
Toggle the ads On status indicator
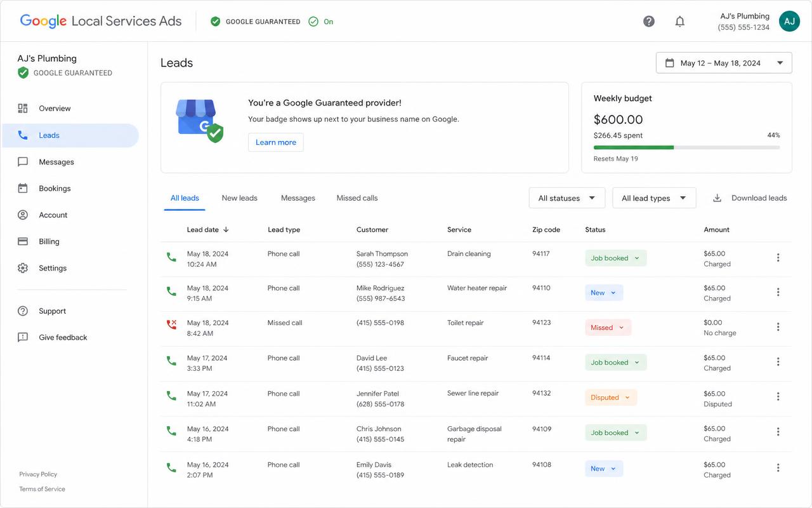[x=320, y=22]
